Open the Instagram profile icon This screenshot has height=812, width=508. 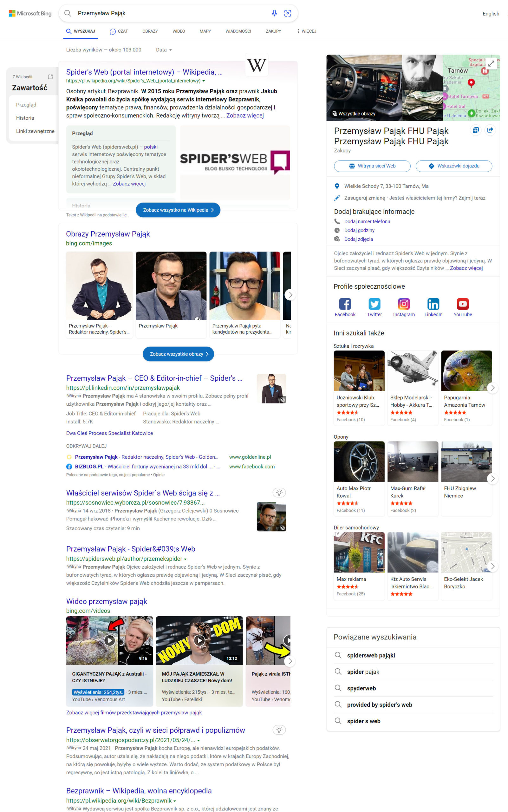click(x=403, y=304)
